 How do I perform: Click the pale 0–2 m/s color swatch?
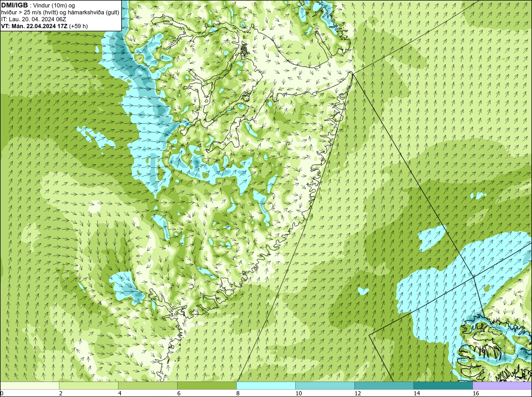pyautogui.click(x=30, y=385)
